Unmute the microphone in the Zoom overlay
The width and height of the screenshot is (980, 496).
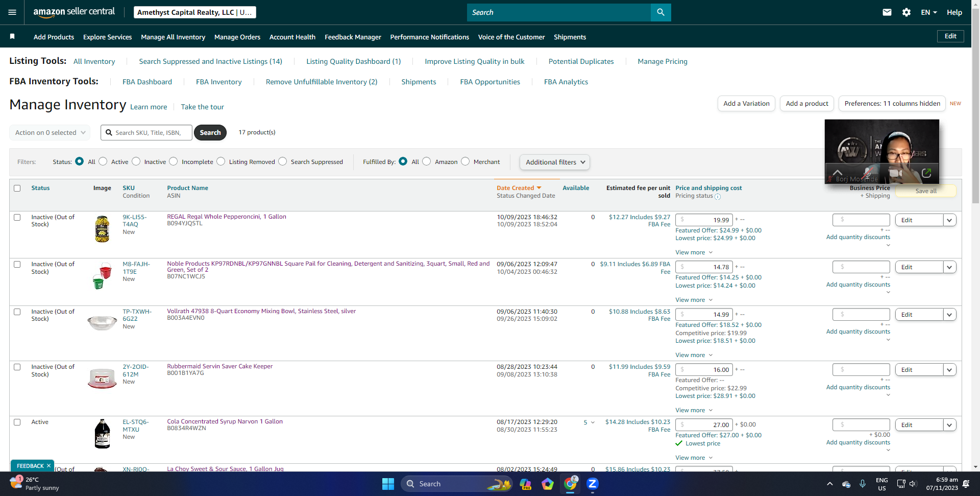pyautogui.click(x=868, y=173)
